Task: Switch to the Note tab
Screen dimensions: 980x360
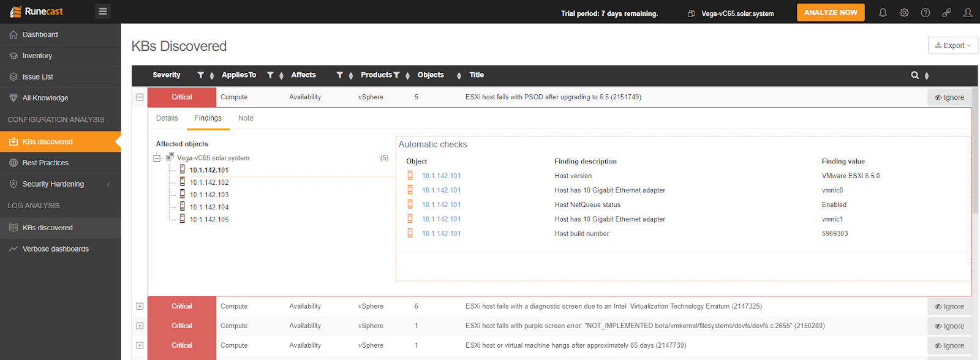Action: [x=246, y=118]
